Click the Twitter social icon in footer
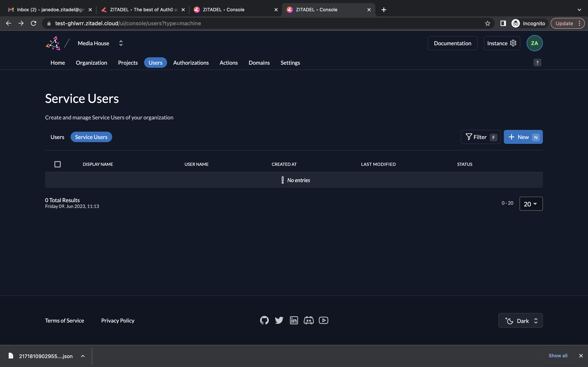Screen dimensions: 588x367 point(279,320)
